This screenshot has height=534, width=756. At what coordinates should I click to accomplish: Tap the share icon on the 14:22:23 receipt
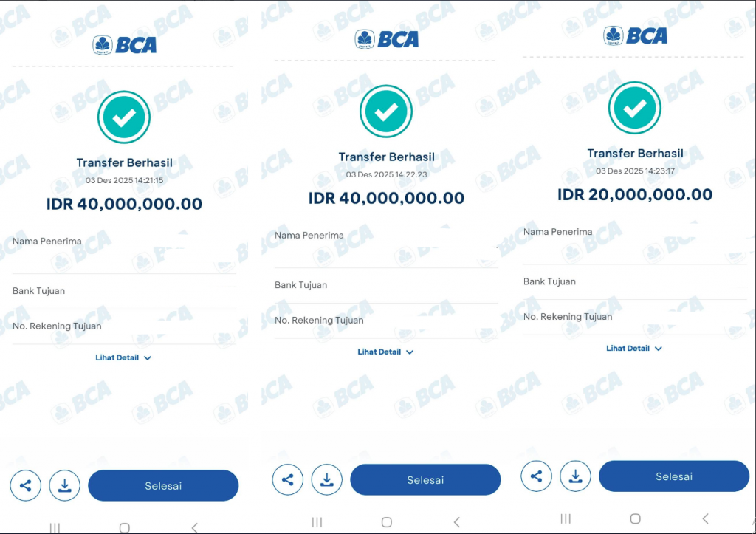point(288,480)
